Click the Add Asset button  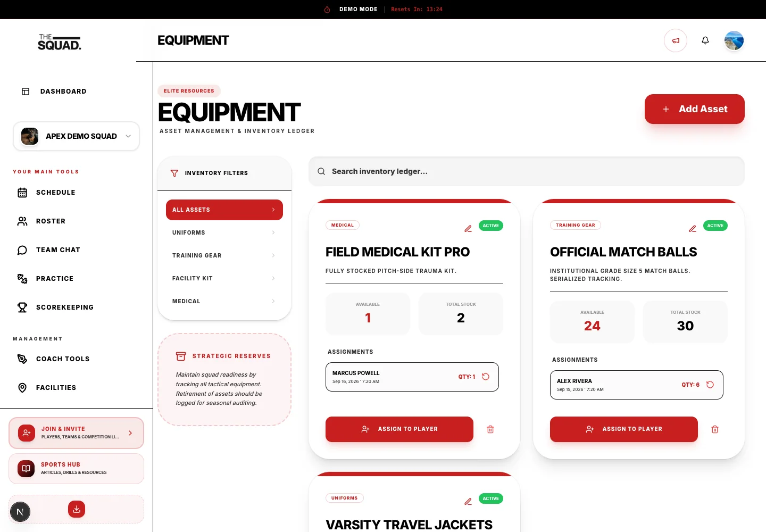[x=695, y=109]
